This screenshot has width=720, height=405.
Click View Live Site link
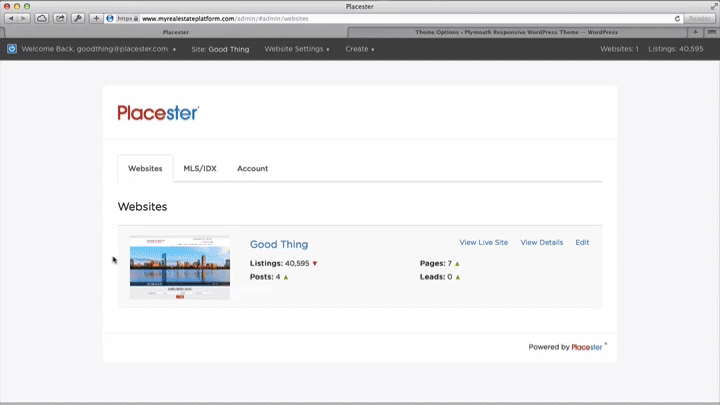(484, 242)
